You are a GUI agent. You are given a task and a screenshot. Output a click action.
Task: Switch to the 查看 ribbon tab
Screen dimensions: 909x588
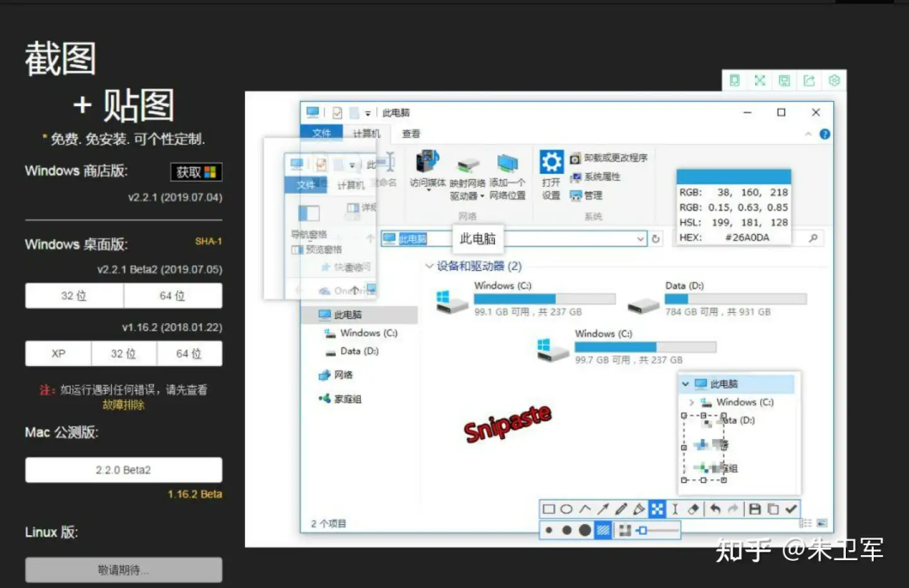411,133
